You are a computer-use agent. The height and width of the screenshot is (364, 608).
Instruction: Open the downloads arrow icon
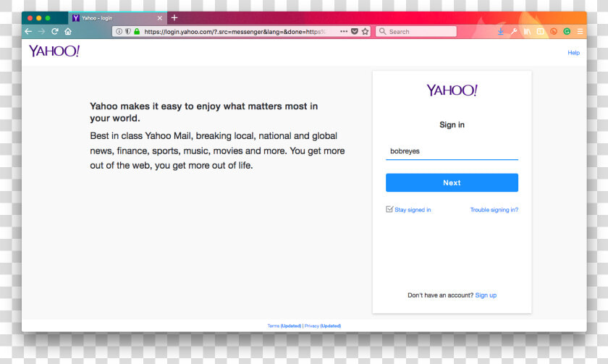[x=501, y=31]
